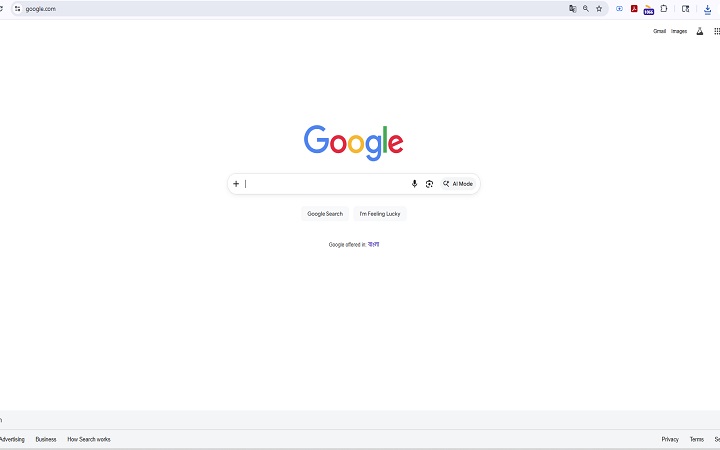Open the Gmail link
Viewport: 720px width, 450px height.
659,31
